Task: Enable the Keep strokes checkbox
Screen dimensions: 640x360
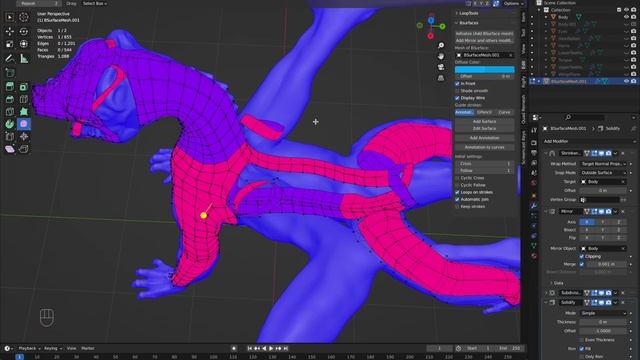Action: [458, 207]
